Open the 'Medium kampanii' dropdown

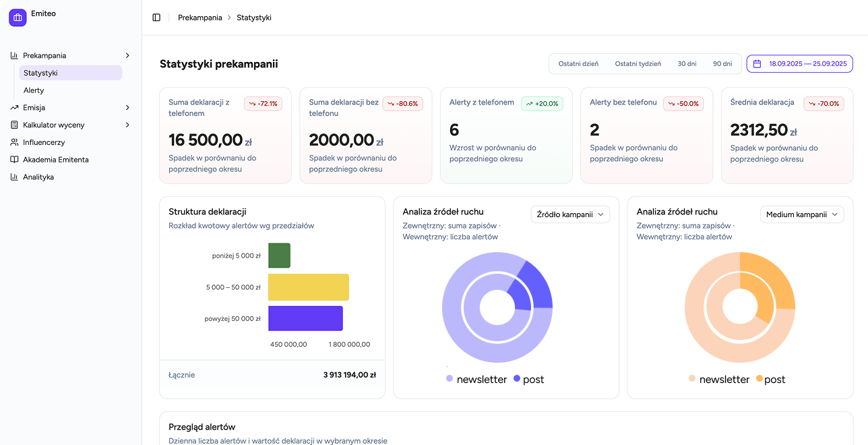(802, 214)
